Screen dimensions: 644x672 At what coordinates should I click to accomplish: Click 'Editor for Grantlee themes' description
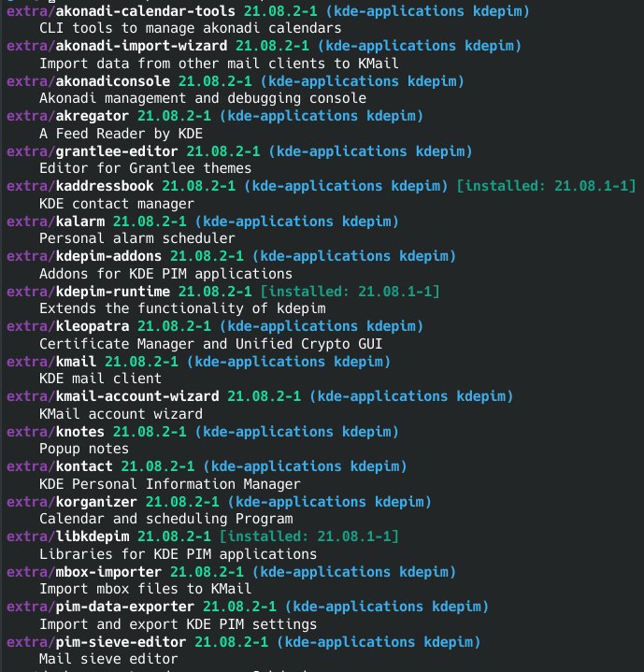pos(145,168)
